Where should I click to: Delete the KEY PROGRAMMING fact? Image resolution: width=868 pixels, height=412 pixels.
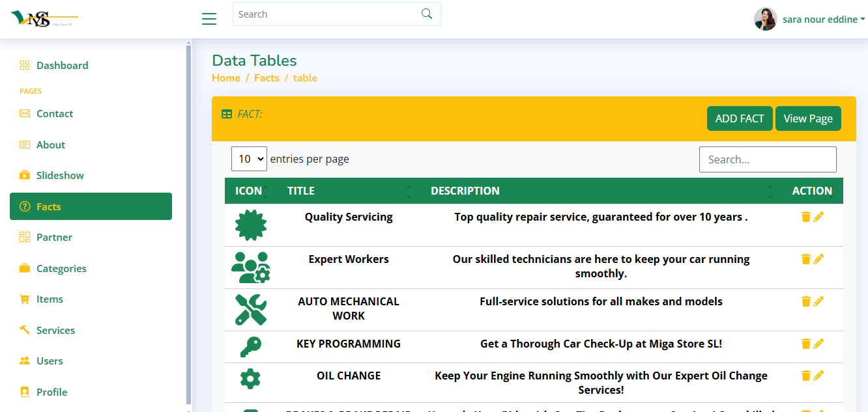805,344
